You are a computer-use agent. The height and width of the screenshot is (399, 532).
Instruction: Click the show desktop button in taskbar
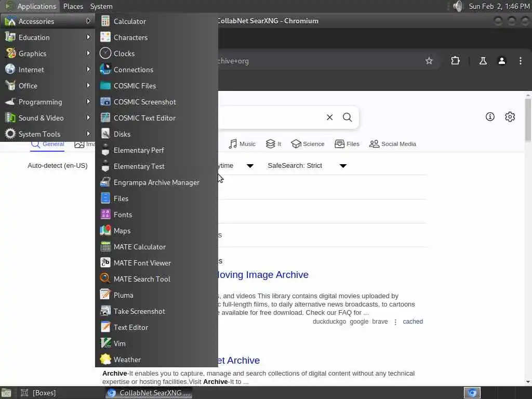point(6,393)
